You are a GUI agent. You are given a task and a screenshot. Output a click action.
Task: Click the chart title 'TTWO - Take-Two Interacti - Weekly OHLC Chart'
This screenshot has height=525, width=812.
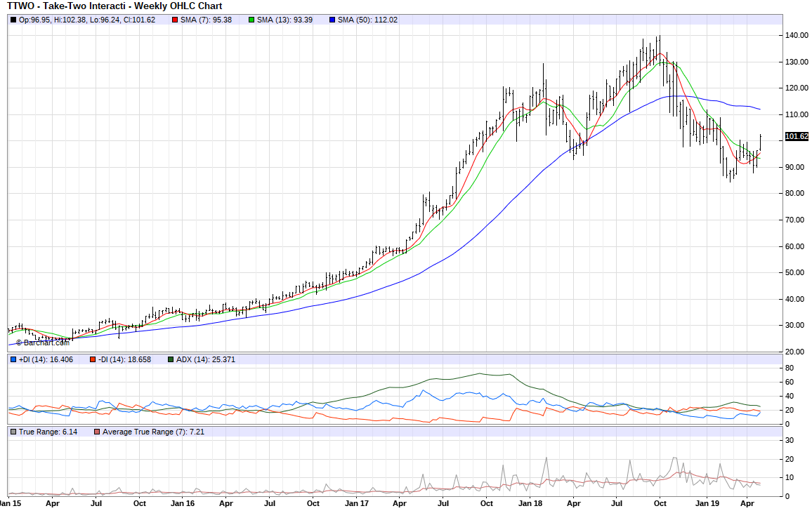(114, 6)
